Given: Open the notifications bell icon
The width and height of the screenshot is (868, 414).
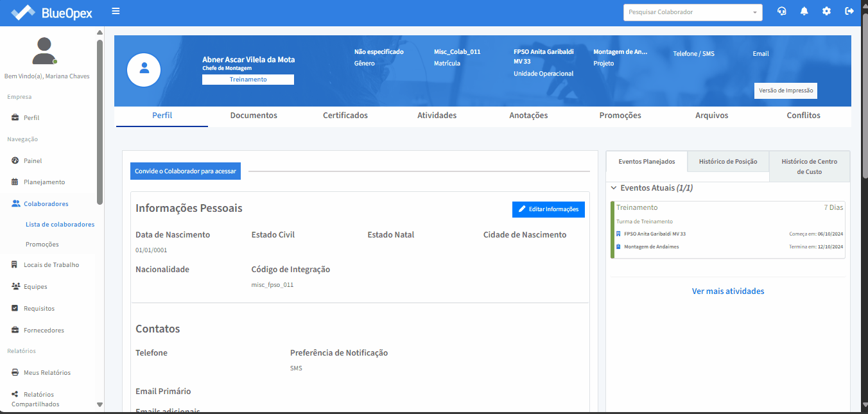Looking at the screenshot, I should [x=804, y=11].
